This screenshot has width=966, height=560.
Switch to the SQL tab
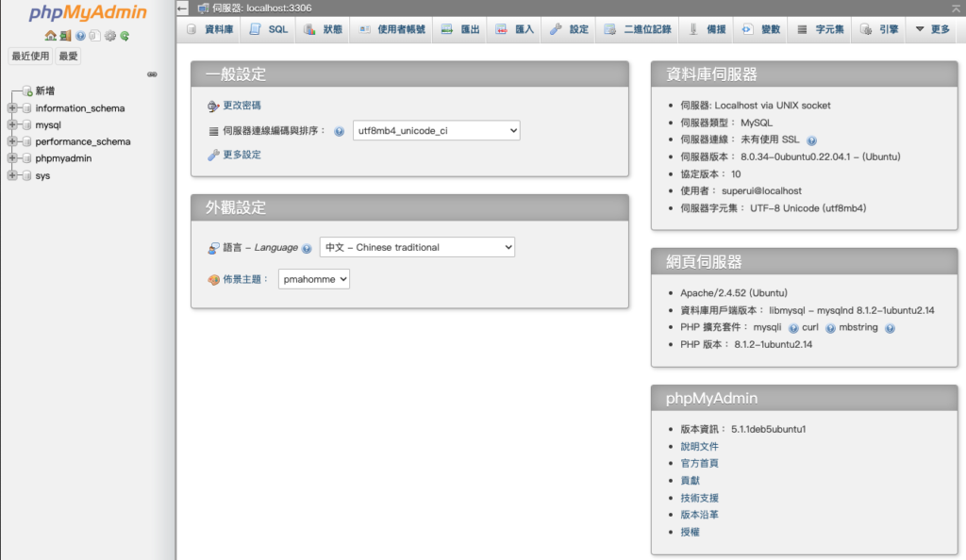(269, 29)
